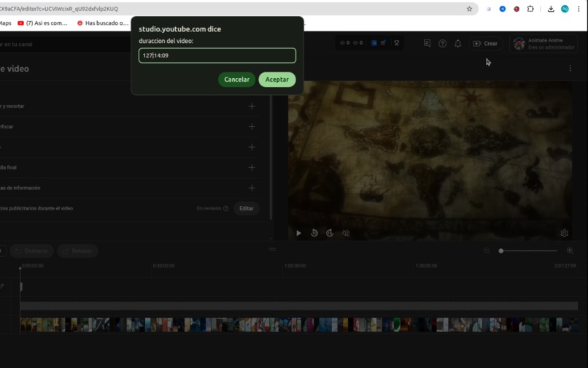588x368 pixels.
Task: Add a trim and cut edit with plus
Action: 252,107
